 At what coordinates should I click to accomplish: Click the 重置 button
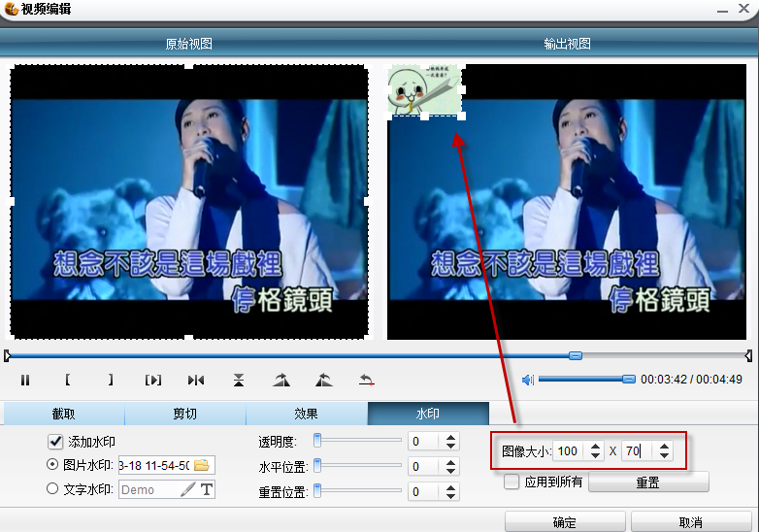[648, 482]
